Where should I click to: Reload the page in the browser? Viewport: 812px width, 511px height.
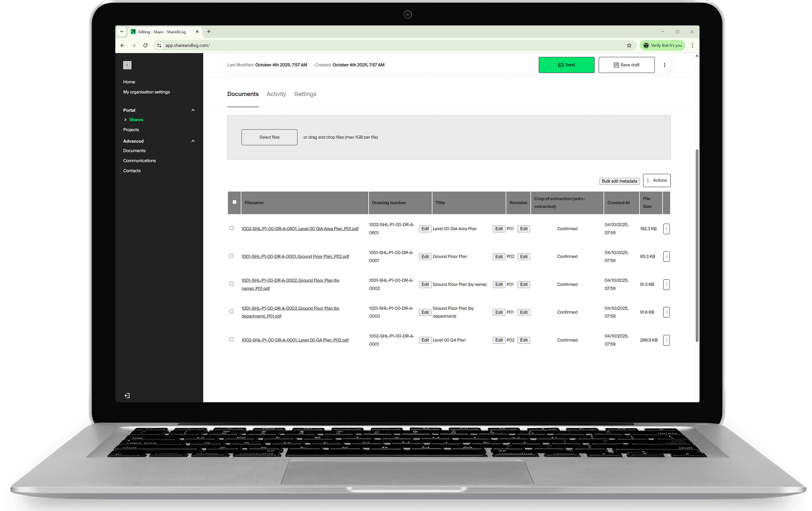[145, 45]
